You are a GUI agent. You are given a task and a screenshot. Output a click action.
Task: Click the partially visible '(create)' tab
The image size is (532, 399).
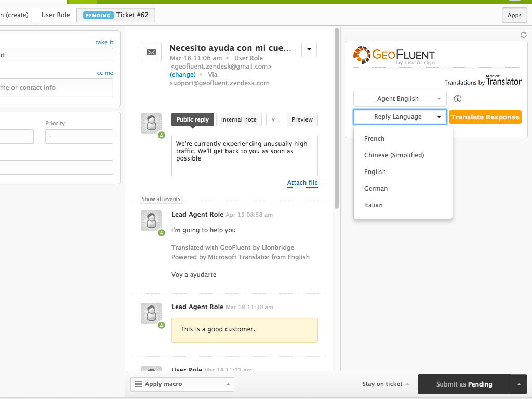pyautogui.click(x=17, y=15)
